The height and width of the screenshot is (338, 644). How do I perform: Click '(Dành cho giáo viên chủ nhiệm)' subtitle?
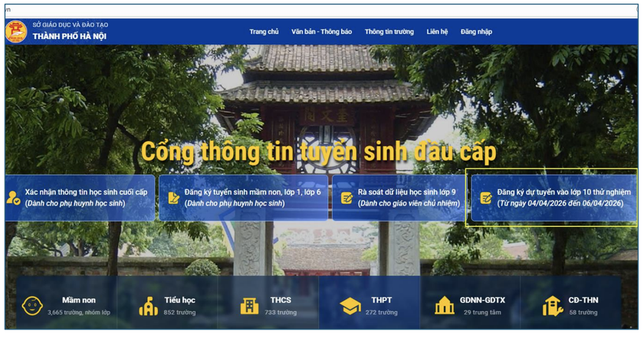click(409, 203)
